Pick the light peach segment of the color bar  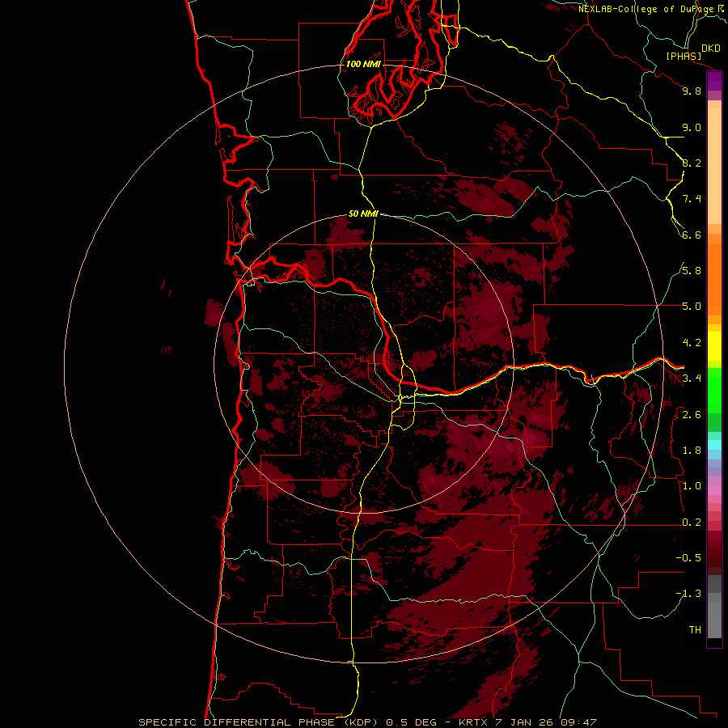[x=714, y=166]
